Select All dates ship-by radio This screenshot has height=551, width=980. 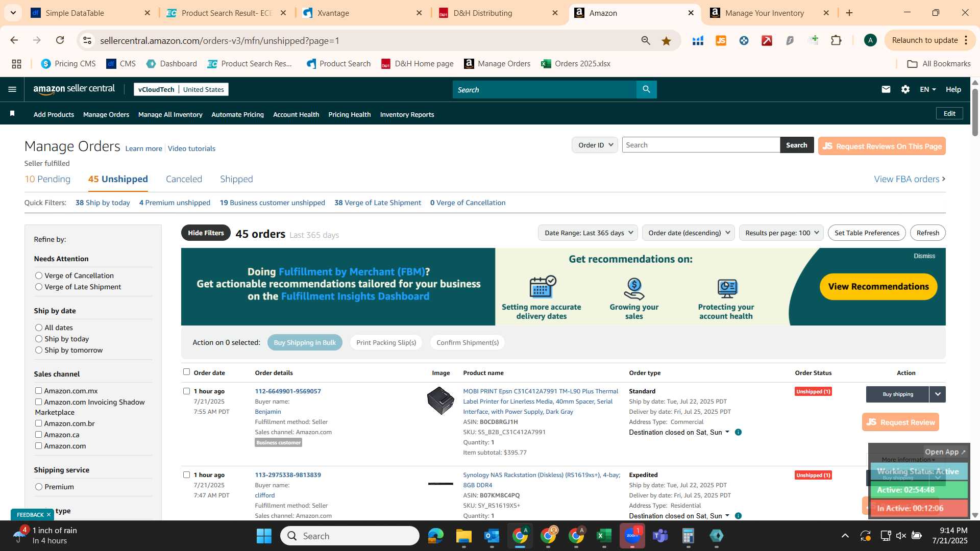pos(39,328)
